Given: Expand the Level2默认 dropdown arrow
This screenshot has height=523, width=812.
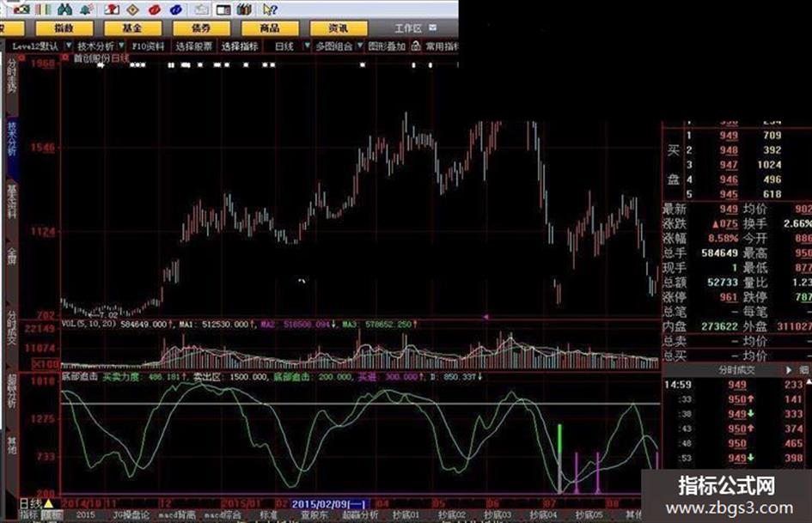Looking at the screenshot, I should click(x=69, y=46).
